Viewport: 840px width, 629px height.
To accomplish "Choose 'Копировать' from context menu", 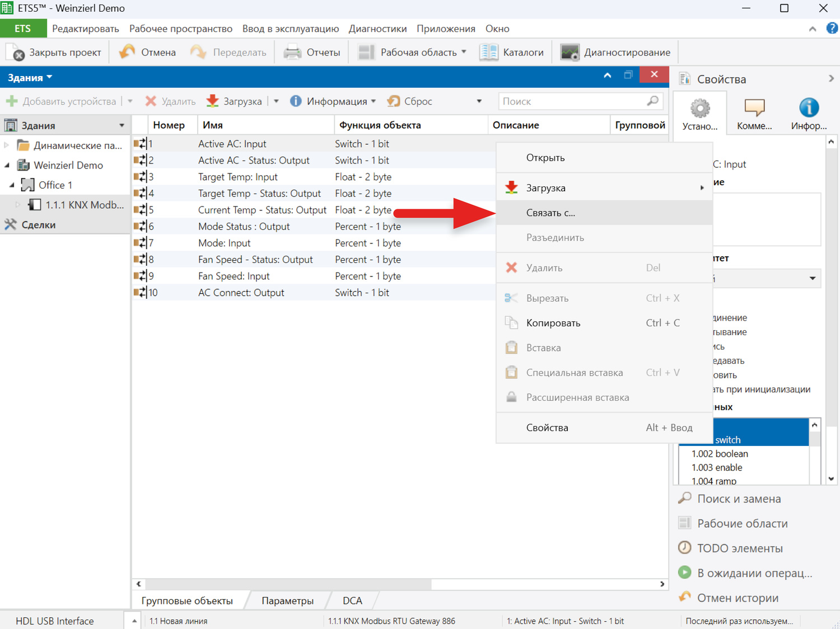I will pos(553,323).
